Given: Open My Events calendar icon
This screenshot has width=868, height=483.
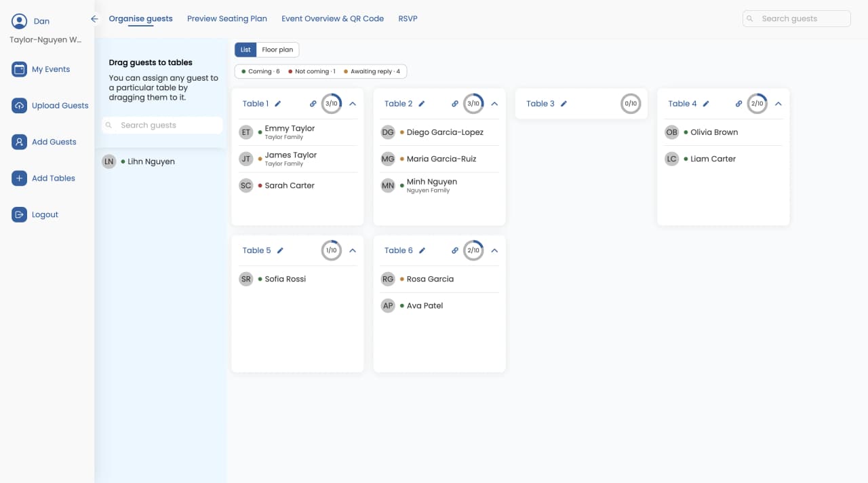Looking at the screenshot, I should tap(20, 69).
